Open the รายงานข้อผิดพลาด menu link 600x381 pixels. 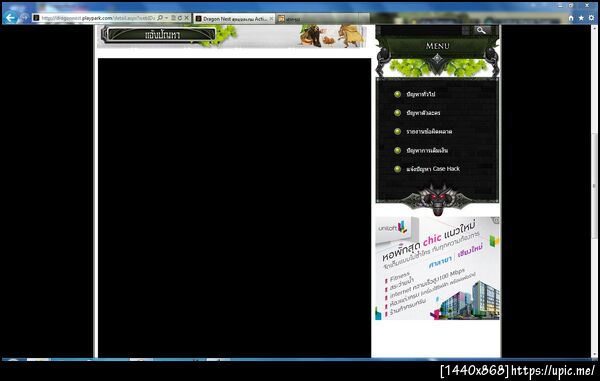click(x=429, y=132)
